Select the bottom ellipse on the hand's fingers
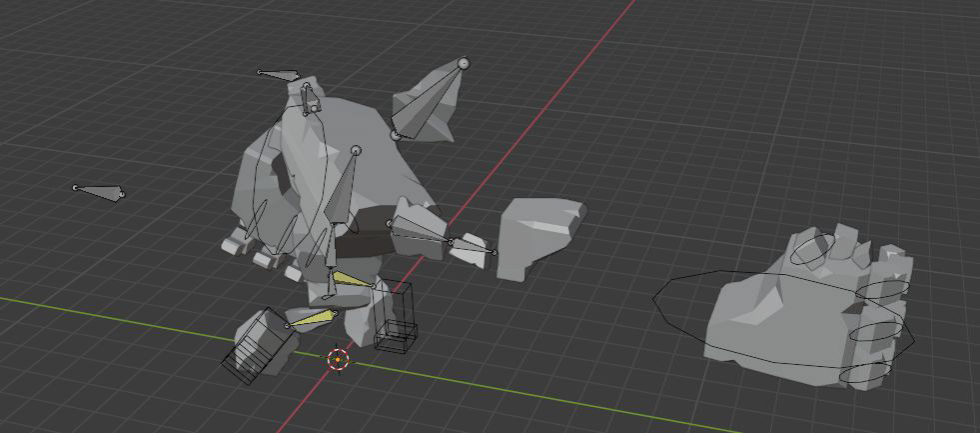This screenshot has height=433, width=980. coord(865,373)
